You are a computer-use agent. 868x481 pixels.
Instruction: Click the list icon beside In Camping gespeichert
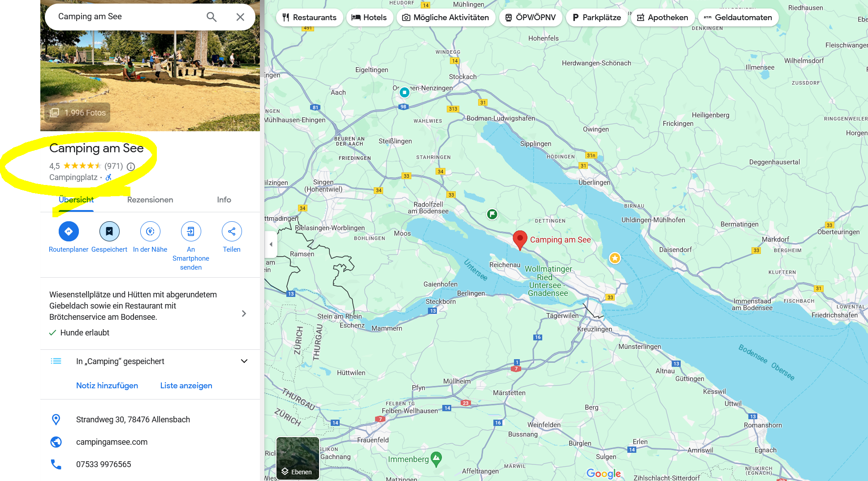click(56, 361)
